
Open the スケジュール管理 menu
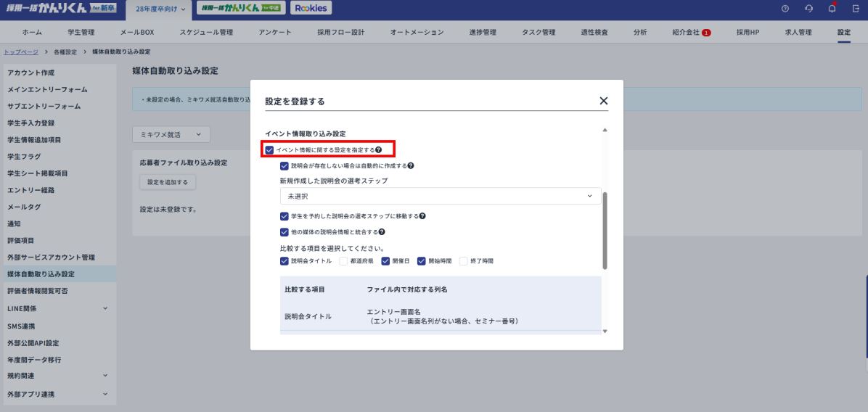point(206,32)
